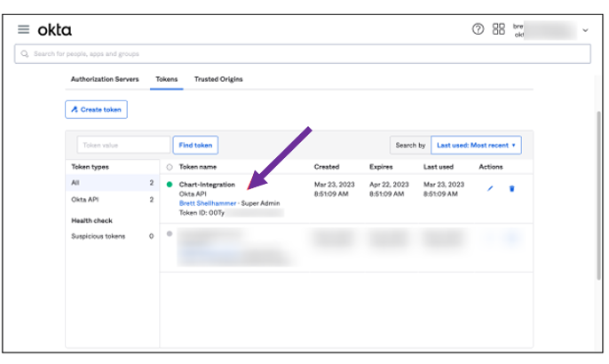
Task: Open Brett Shellhammer user link
Action: coord(208,203)
